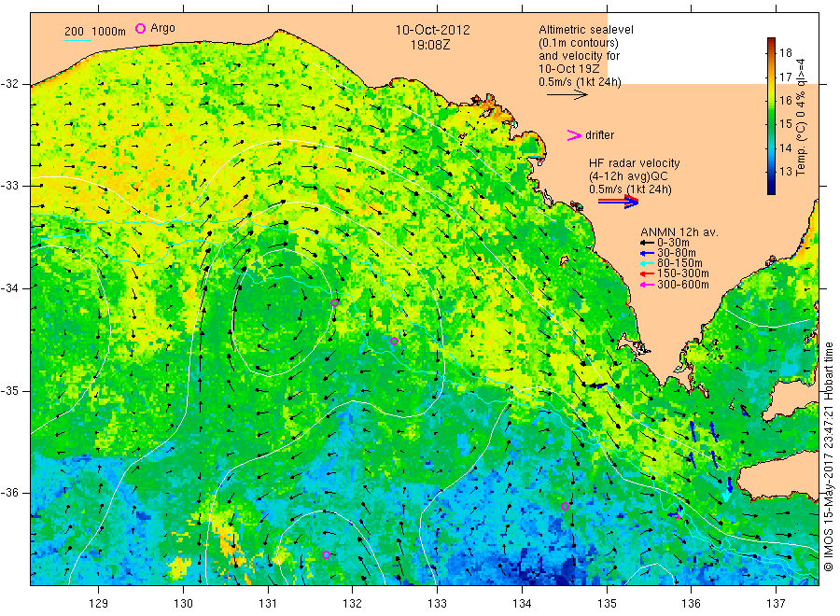Click the cyan 80-150m ANMN legend arrow
Image resolution: width=840 pixels, height=616 pixels.
(647, 263)
